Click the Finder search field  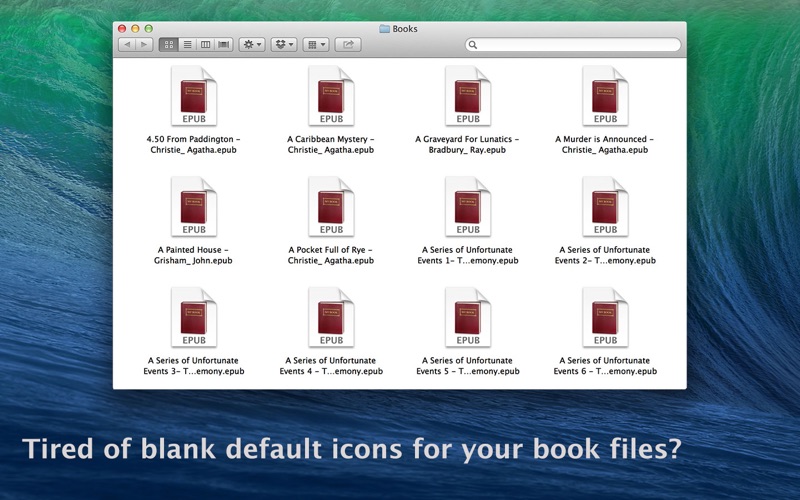click(x=573, y=45)
